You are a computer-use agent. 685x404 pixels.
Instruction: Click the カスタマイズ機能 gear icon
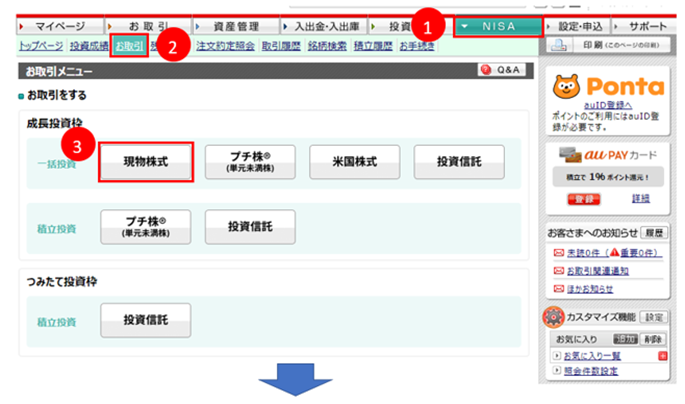click(554, 317)
